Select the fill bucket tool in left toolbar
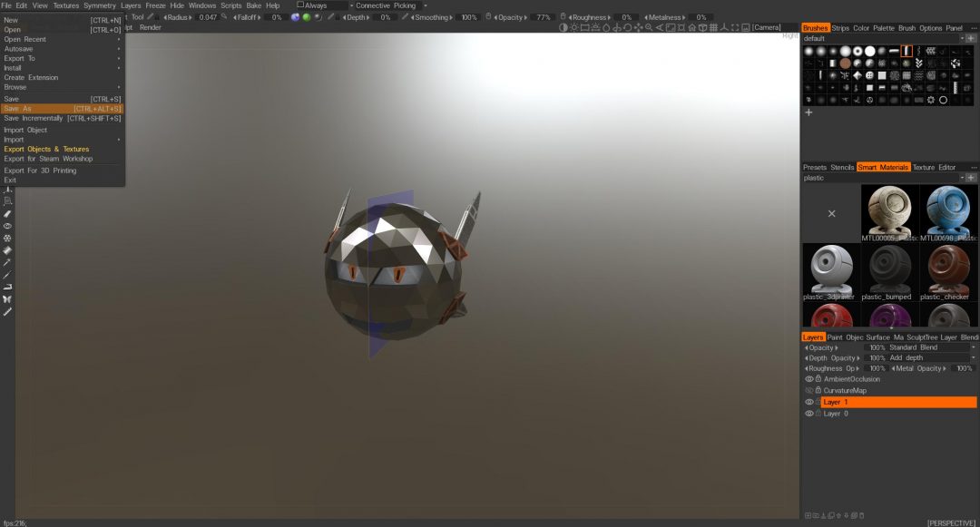This screenshot has height=527, width=980. pos(7,250)
